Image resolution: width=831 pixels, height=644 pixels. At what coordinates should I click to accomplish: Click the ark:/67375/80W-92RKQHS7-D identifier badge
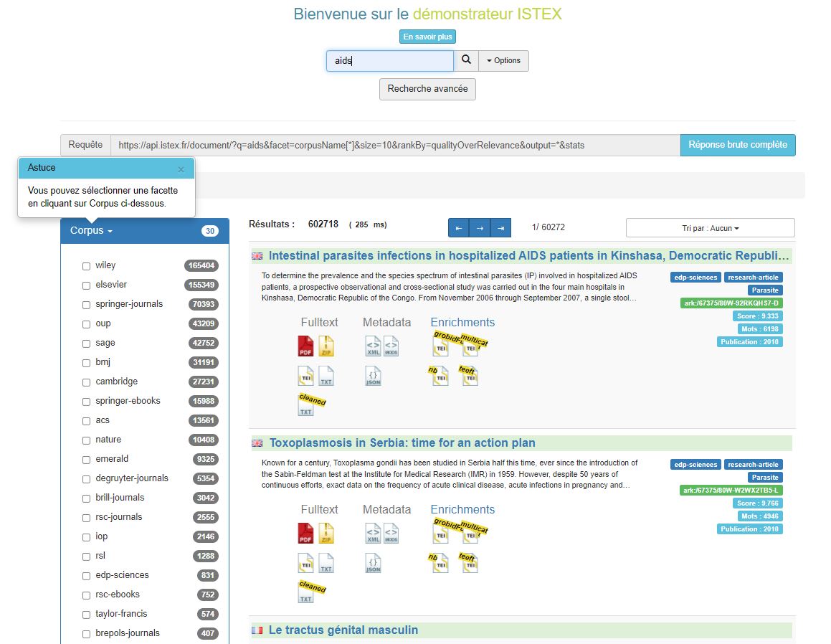[x=731, y=303]
